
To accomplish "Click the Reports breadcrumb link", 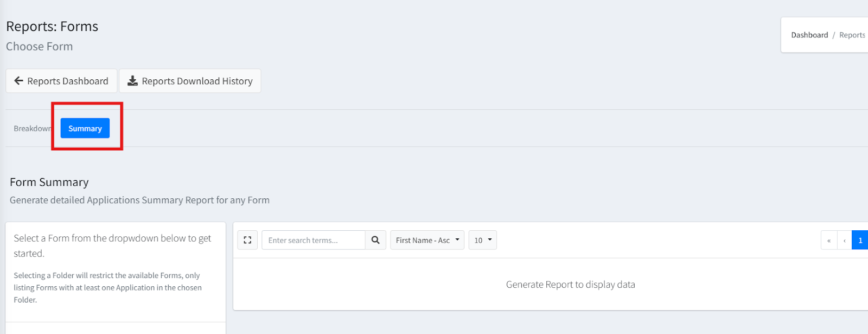I will pos(852,35).
